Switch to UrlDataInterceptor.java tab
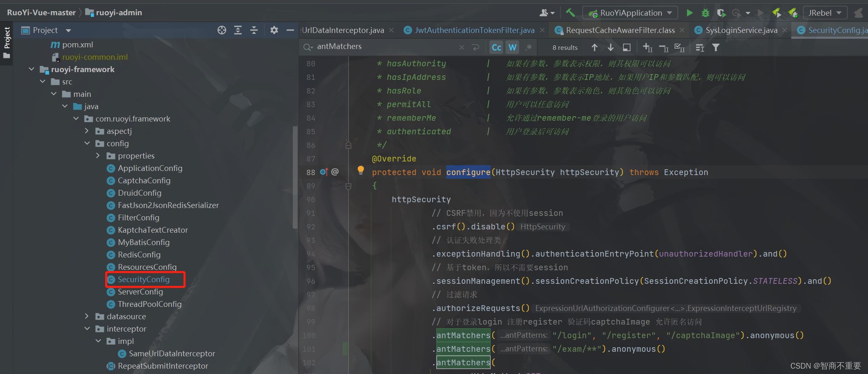868x374 pixels. pos(343,30)
